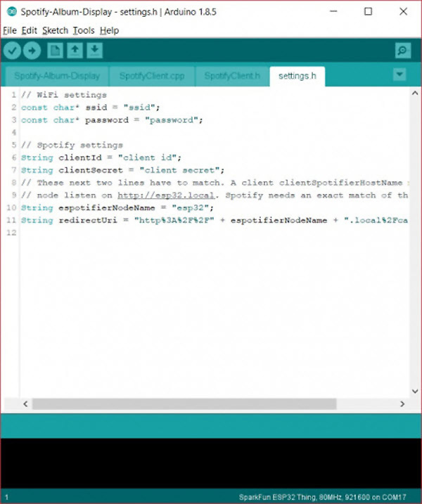Open a sketch with the Open icon
Viewport: 422px width, 504px height.
(x=75, y=51)
